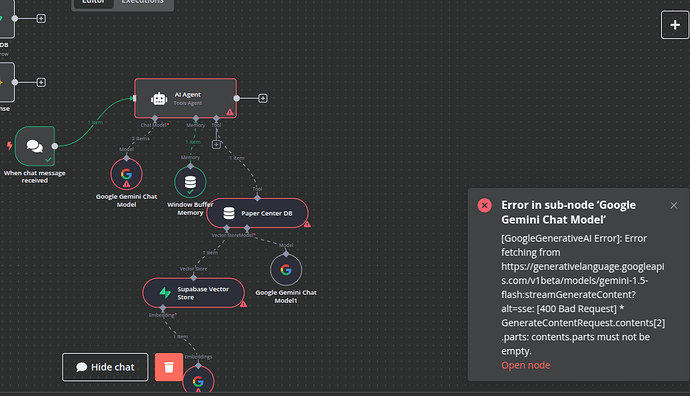Click the Hide chat button
The height and width of the screenshot is (396, 690).
click(x=105, y=367)
